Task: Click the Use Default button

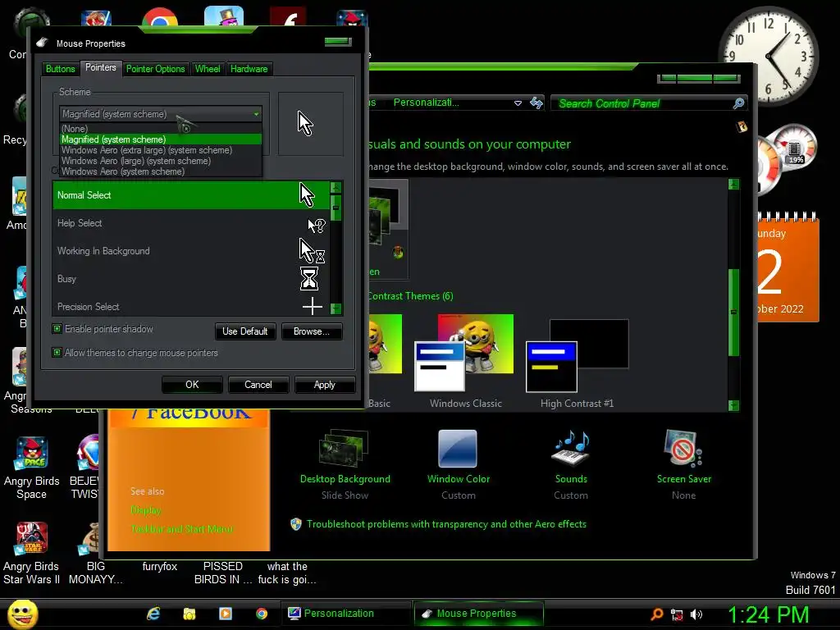Action: 244,331
